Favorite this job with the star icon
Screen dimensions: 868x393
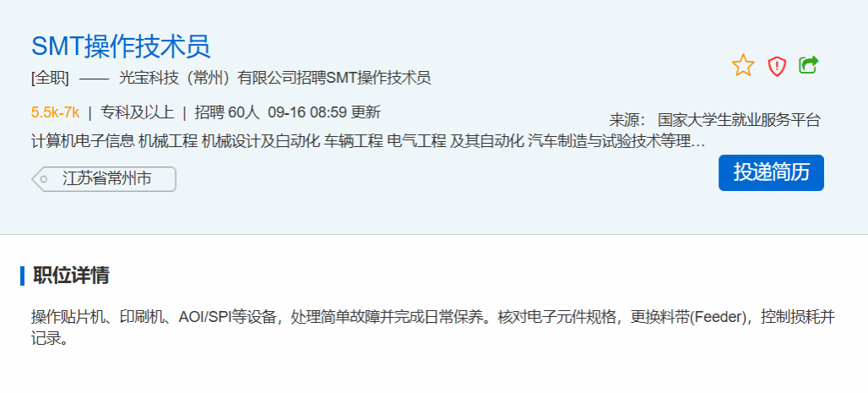743,65
